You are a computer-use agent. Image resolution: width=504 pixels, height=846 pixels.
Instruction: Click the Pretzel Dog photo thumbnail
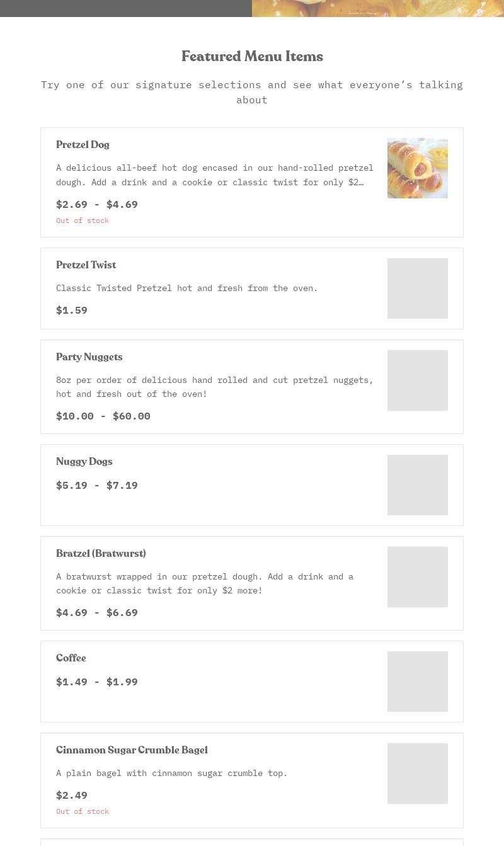(417, 168)
